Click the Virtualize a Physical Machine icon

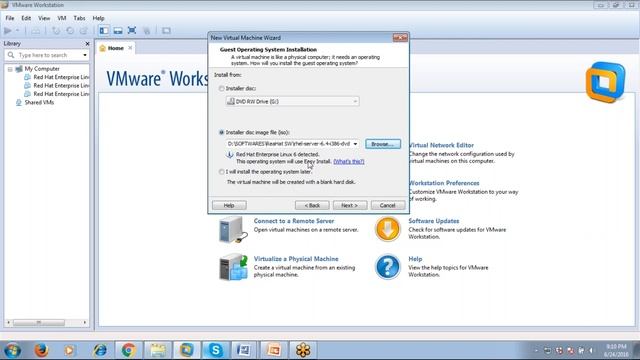233,267
